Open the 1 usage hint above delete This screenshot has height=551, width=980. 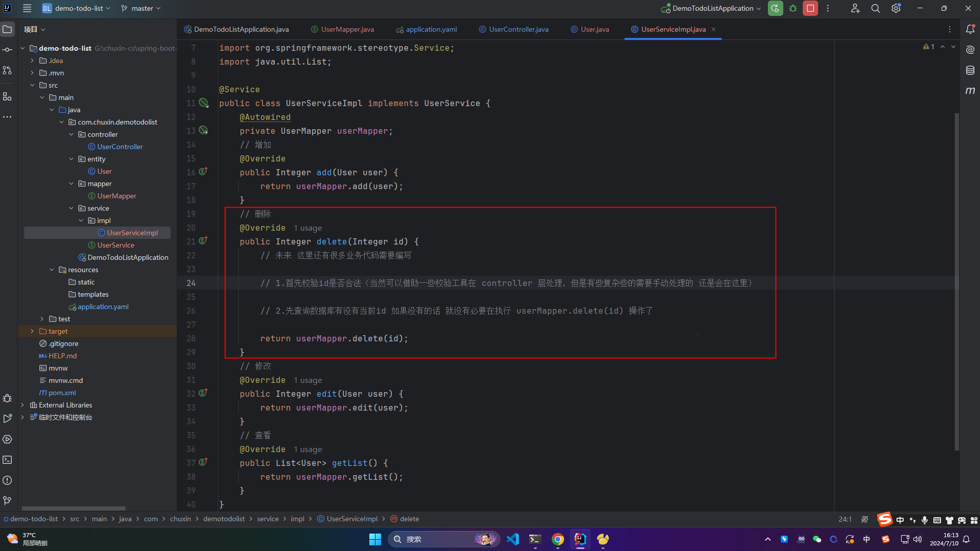point(308,228)
